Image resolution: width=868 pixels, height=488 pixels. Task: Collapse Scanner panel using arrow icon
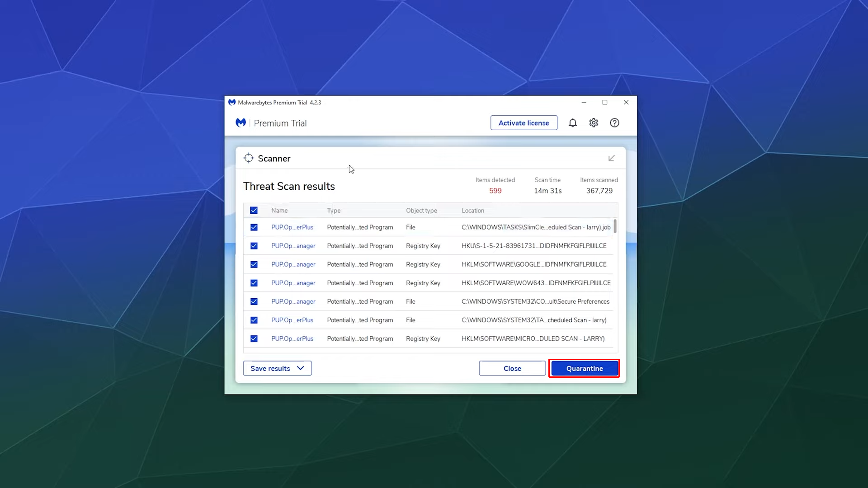pos(611,158)
